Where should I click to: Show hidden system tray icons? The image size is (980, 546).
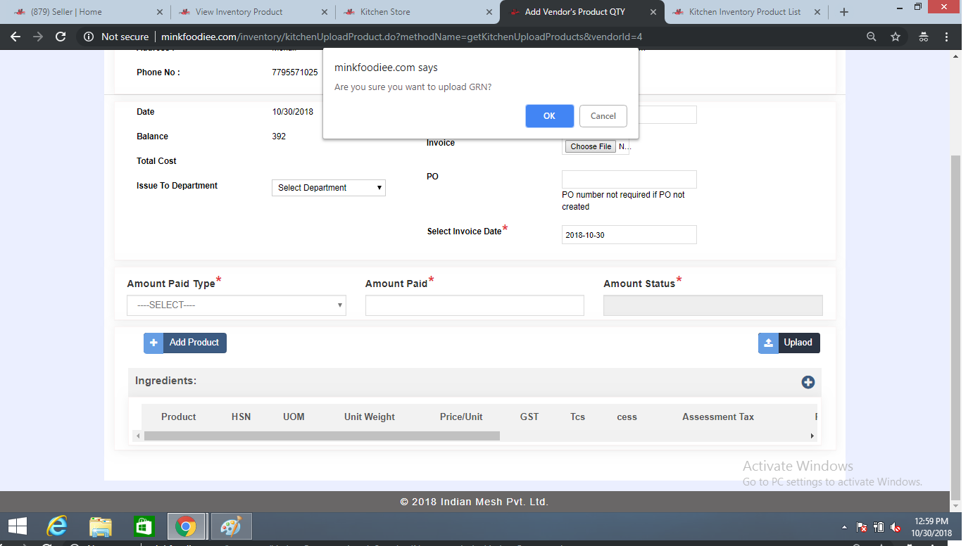844,527
